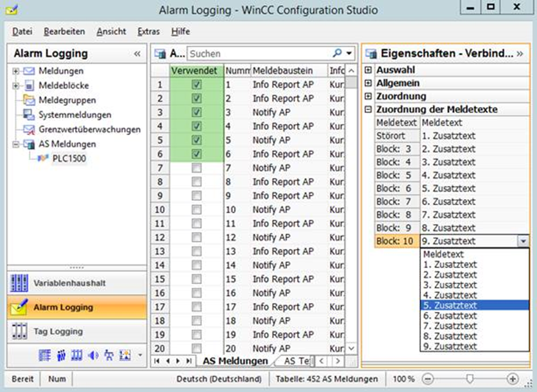Open the Hilfe menu
Screen dimensions: 537x392
pyautogui.click(x=181, y=31)
